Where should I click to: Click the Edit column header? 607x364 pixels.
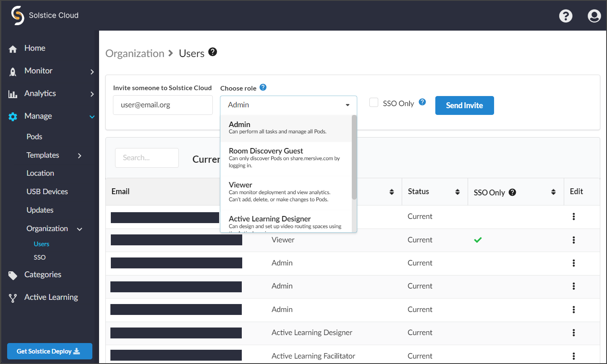click(x=576, y=192)
